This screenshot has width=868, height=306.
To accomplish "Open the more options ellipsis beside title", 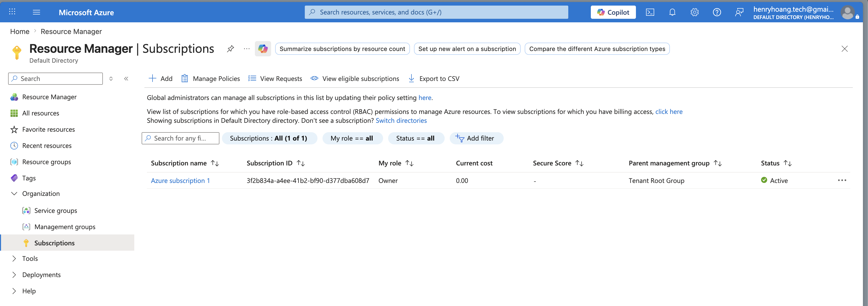I will point(247,48).
